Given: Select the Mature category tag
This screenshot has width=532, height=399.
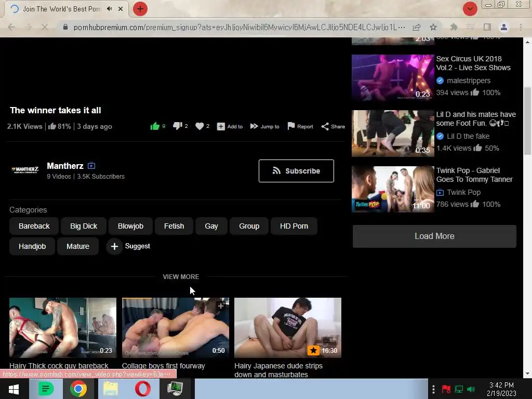Looking at the screenshot, I should (x=78, y=246).
